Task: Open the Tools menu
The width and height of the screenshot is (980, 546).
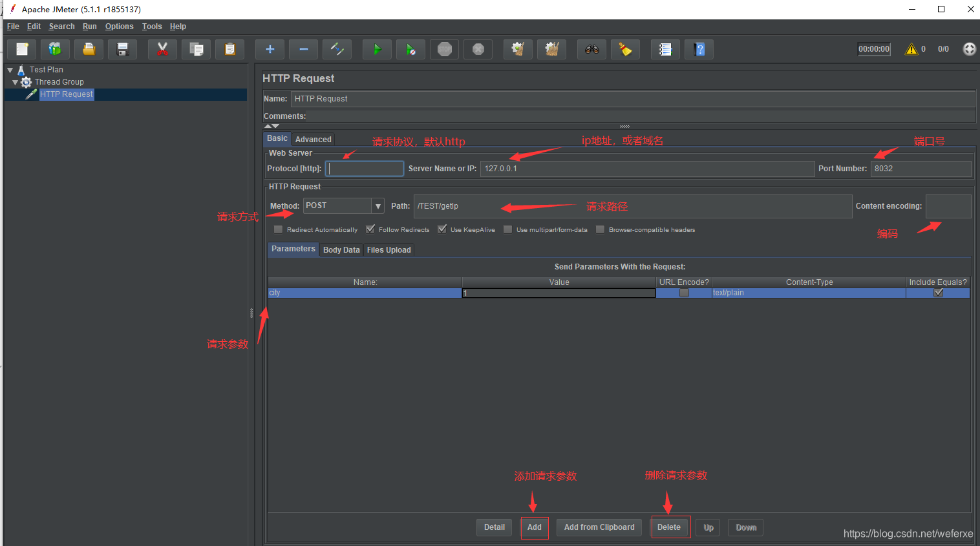Action: 152,26
